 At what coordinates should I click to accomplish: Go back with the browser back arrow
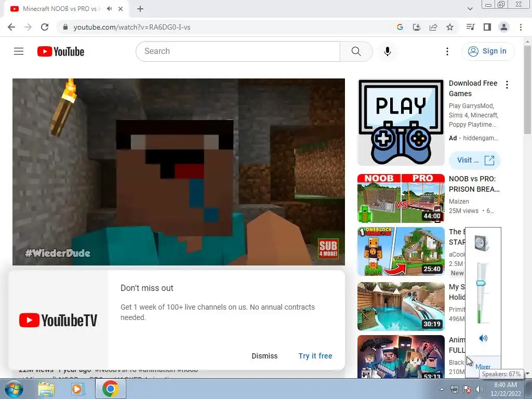pos(11,27)
